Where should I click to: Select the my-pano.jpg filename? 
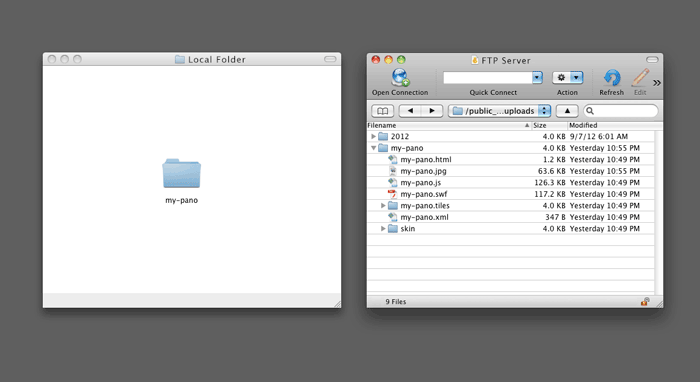tap(423, 171)
